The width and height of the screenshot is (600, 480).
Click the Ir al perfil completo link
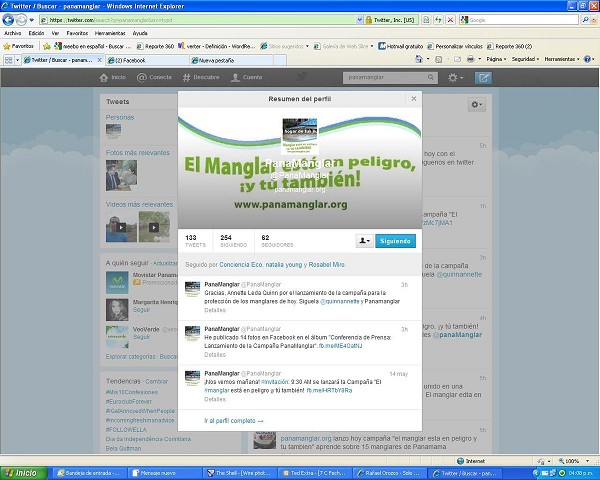(233, 420)
